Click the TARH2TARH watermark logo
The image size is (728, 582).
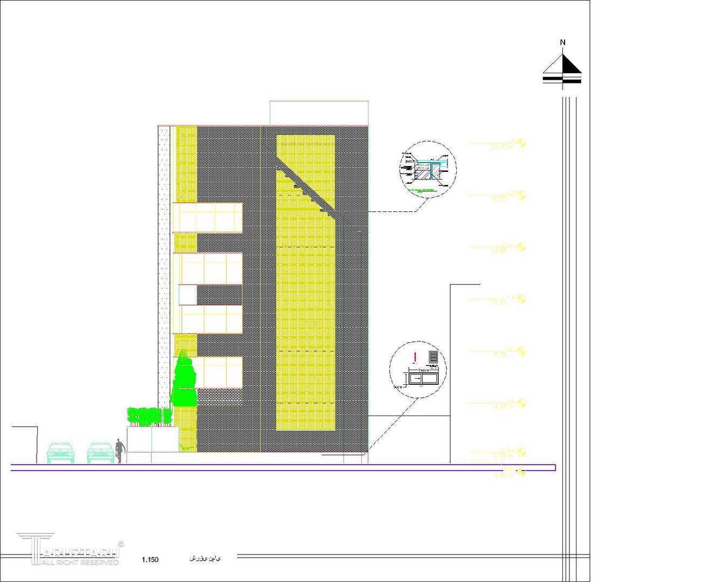70,550
